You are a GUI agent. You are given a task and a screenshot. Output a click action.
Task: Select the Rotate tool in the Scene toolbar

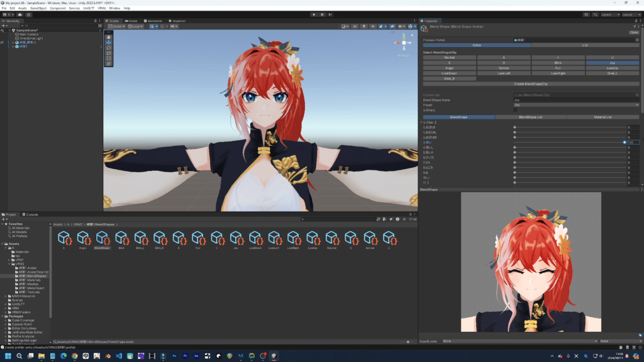click(x=108, y=48)
